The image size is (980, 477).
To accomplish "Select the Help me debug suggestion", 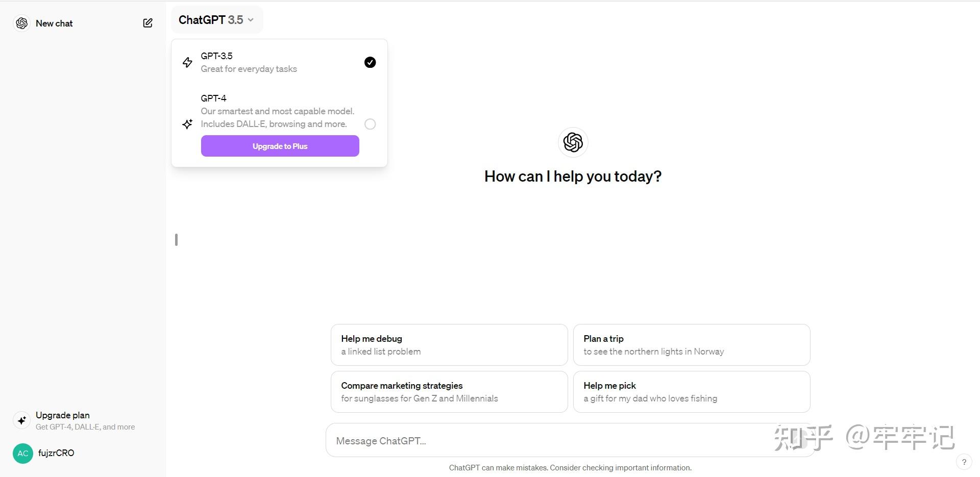I will (449, 345).
